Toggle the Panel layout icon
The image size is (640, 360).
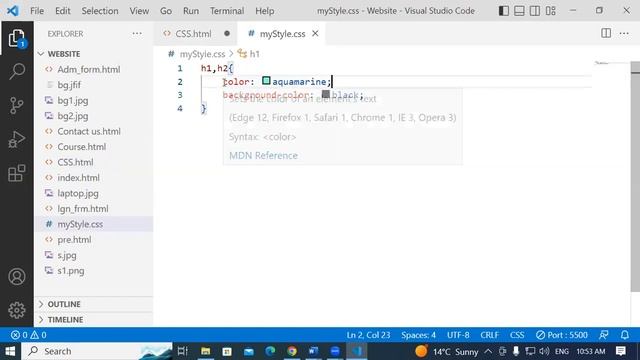click(519, 11)
